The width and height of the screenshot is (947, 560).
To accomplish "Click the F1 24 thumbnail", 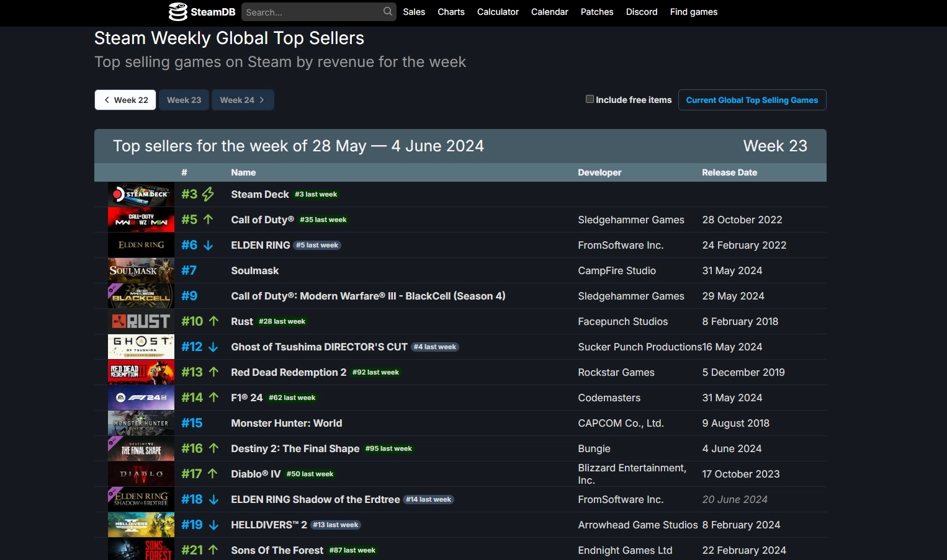I will click(141, 398).
